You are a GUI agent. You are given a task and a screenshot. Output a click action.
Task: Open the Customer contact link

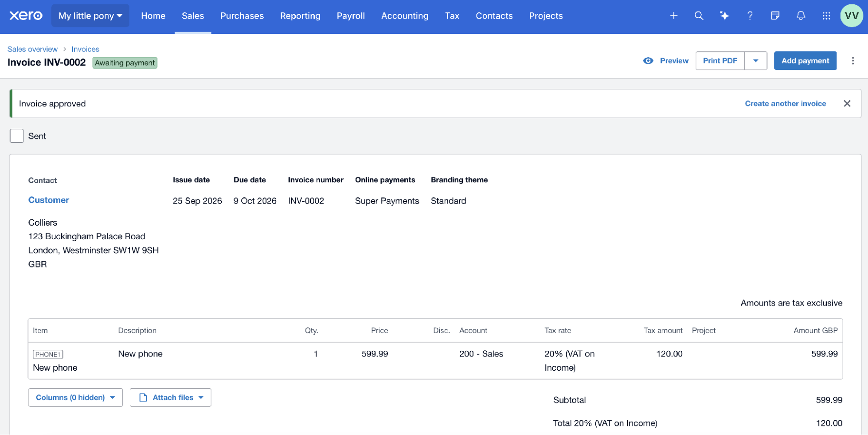point(49,200)
